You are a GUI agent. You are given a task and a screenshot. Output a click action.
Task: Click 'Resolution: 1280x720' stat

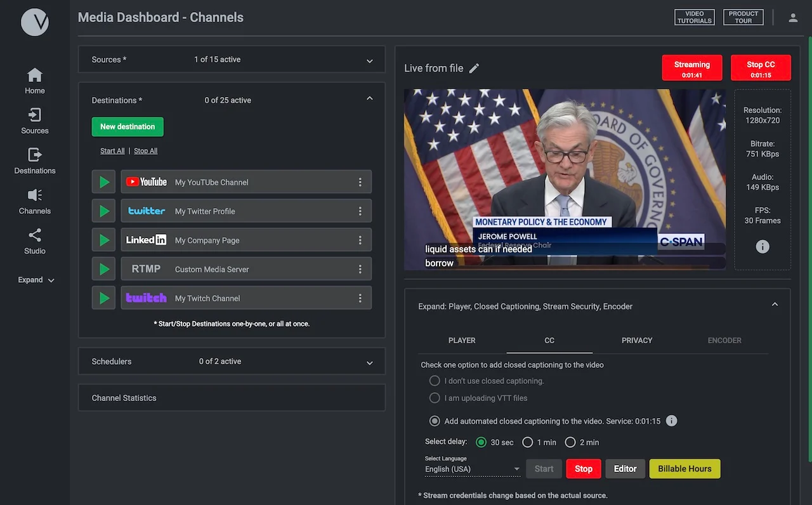763,115
